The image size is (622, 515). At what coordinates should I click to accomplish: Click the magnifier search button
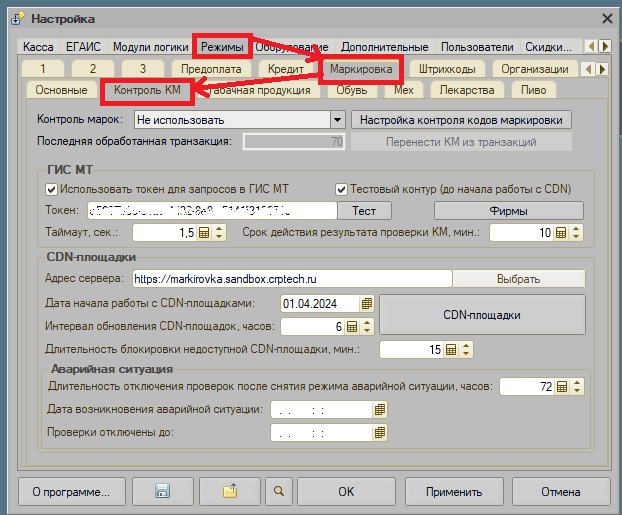[x=279, y=491]
